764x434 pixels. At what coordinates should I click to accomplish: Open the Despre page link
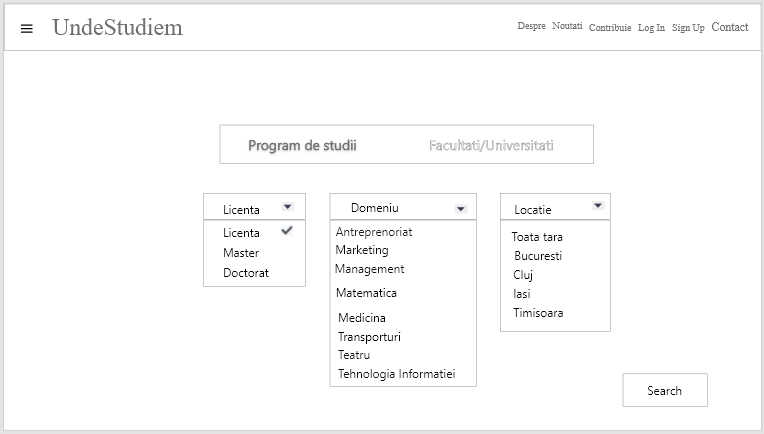coord(531,27)
